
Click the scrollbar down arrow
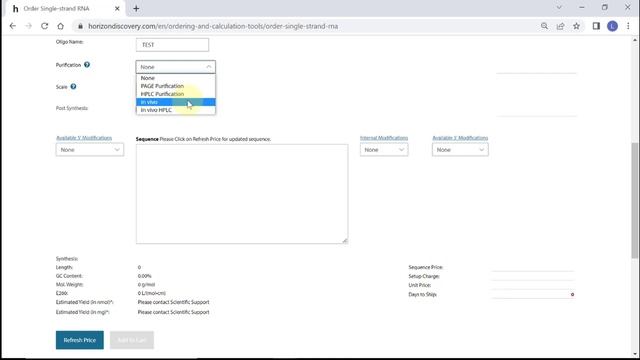pos(635,354)
